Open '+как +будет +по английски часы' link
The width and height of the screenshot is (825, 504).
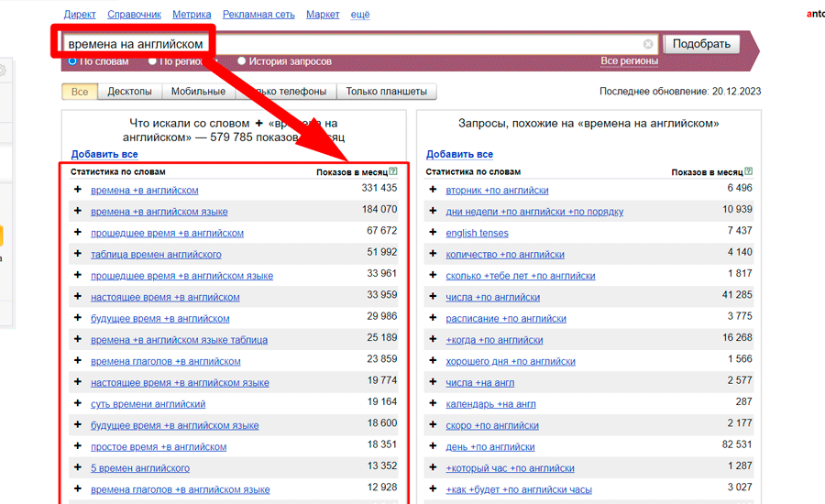pyautogui.click(x=519, y=489)
